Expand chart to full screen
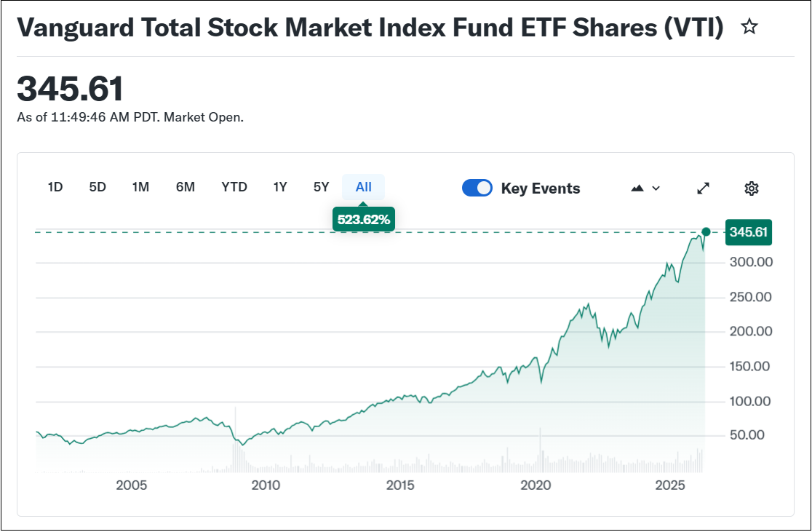 [703, 188]
